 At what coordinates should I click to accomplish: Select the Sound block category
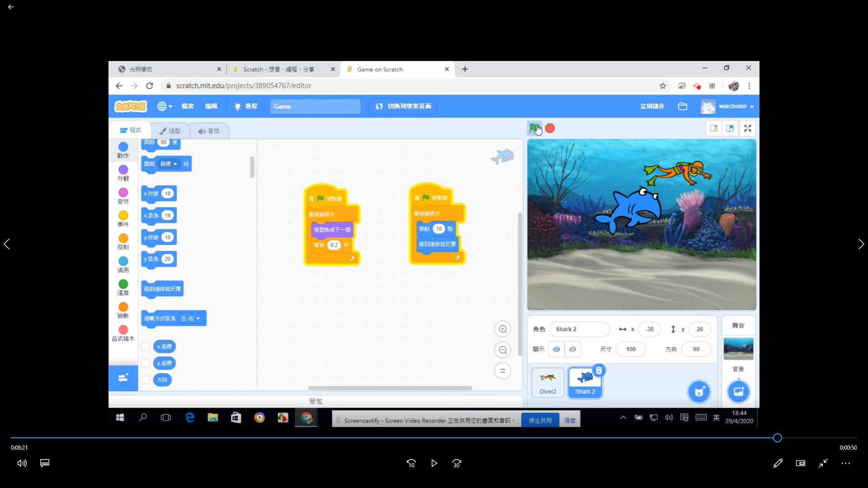pos(123,196)
